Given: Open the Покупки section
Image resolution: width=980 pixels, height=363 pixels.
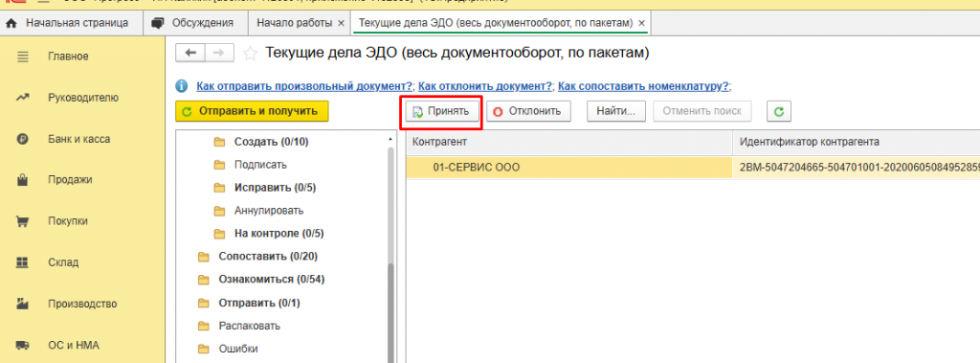Looking at the screenshot, I should [x=68, y=221].
